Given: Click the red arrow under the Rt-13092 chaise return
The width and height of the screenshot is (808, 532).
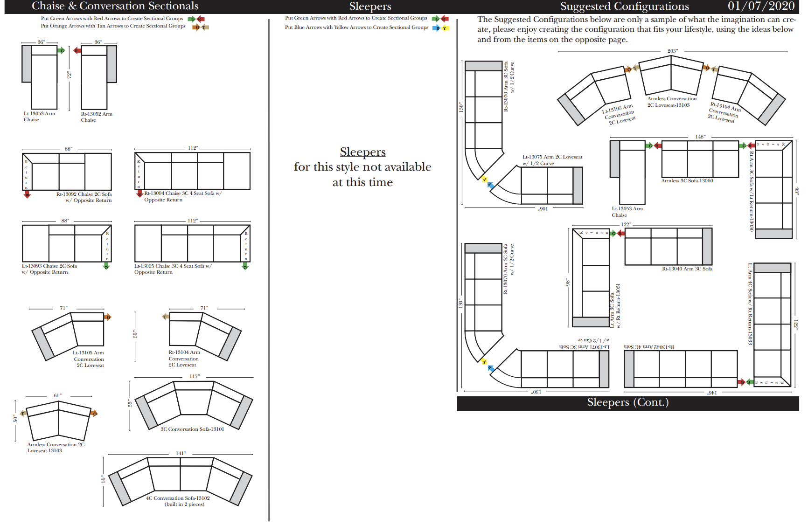Looking at the screenshot, I should click(27, 194).
